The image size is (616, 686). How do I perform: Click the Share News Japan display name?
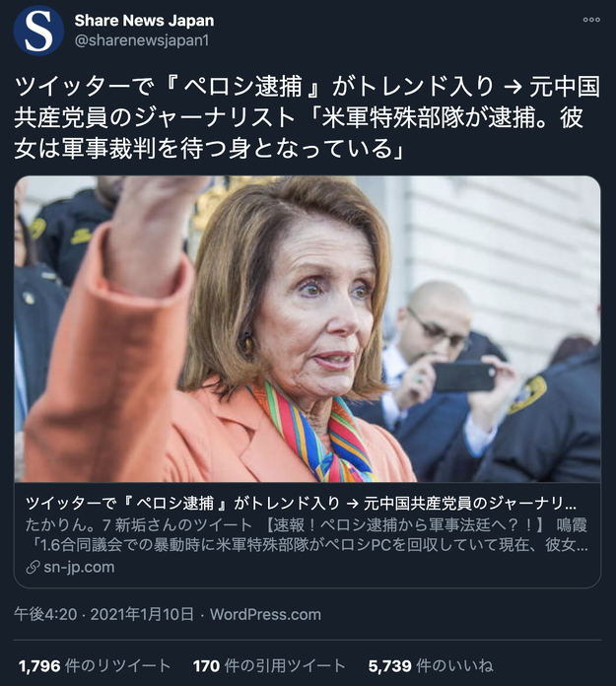[x=144, y=20]
